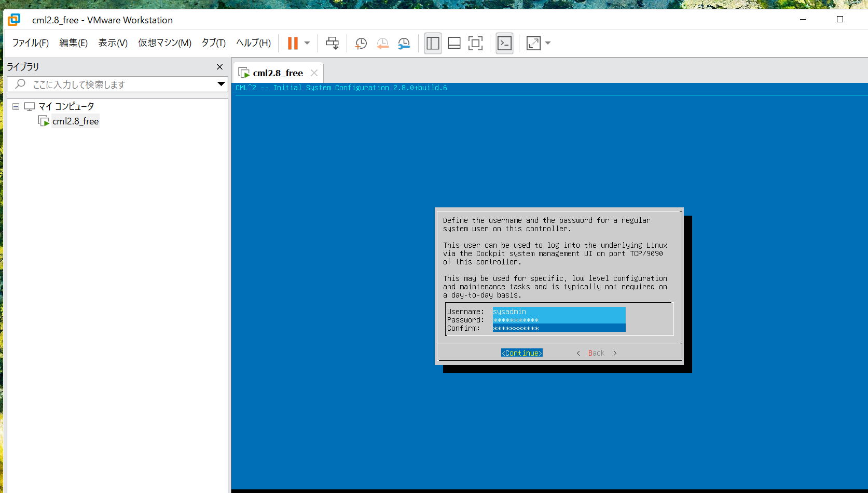Click the 'Initial System Configuration 2.8.0+build.6' header text
This screenshot has height=493, width=868.
[360, 88]
